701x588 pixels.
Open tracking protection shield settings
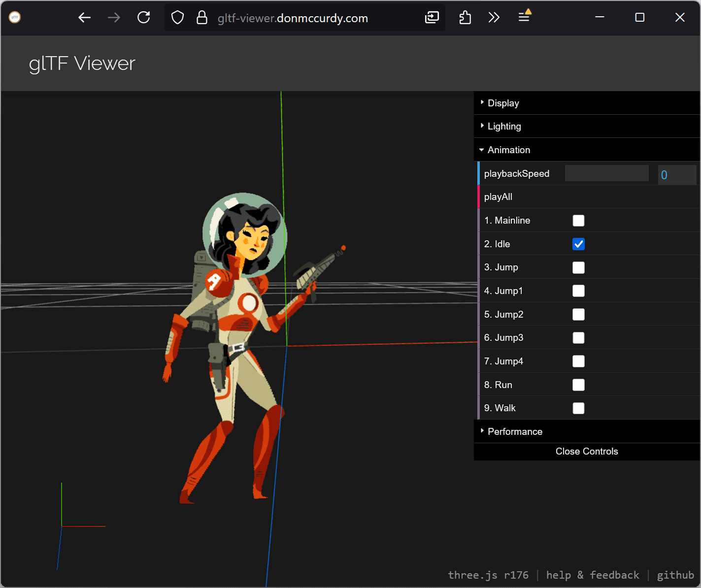pos(177,17)
